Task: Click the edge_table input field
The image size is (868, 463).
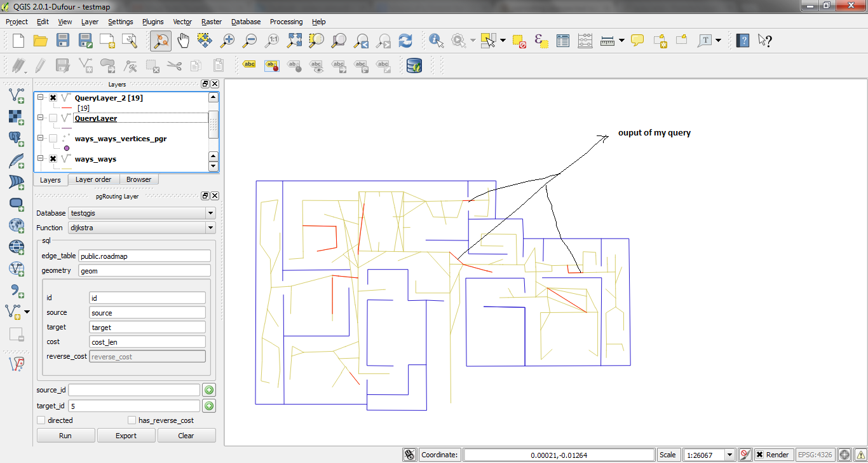Action: pos(144,256)
